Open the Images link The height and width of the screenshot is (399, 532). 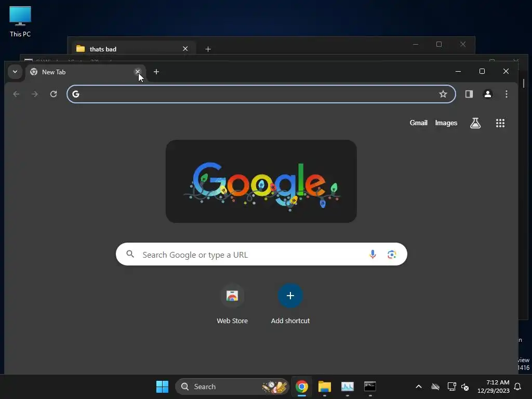pyautogui.click(x=446, y=123)
